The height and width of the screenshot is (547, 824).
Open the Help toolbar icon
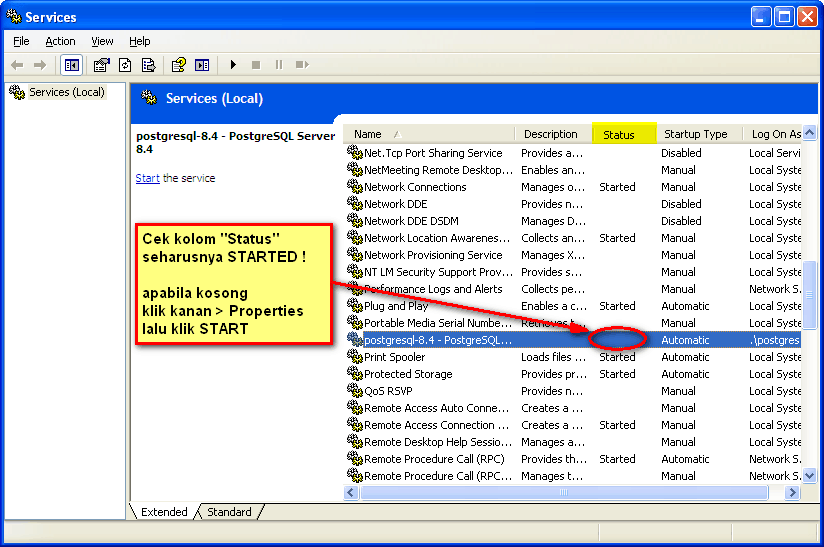click(179, 65)
